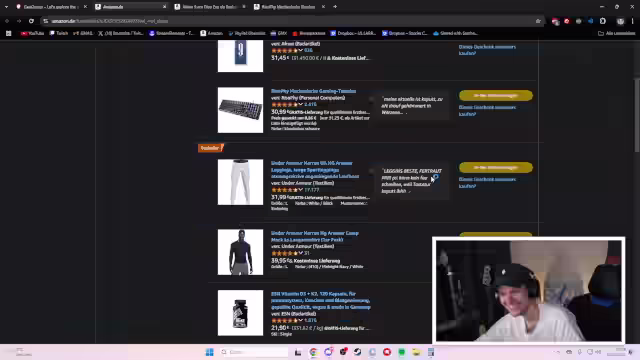Screen dimensions: 640x360
Task: Click the Bestseller badge
Action: tap(211, 148)
